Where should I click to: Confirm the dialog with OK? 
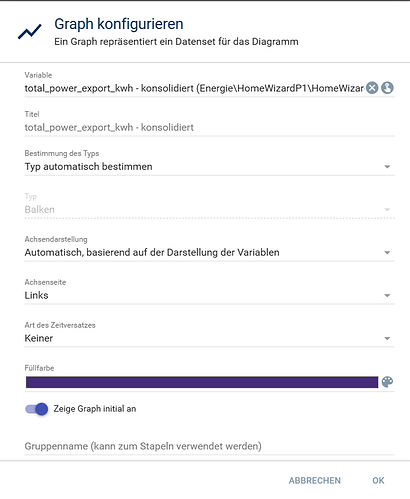378,480
